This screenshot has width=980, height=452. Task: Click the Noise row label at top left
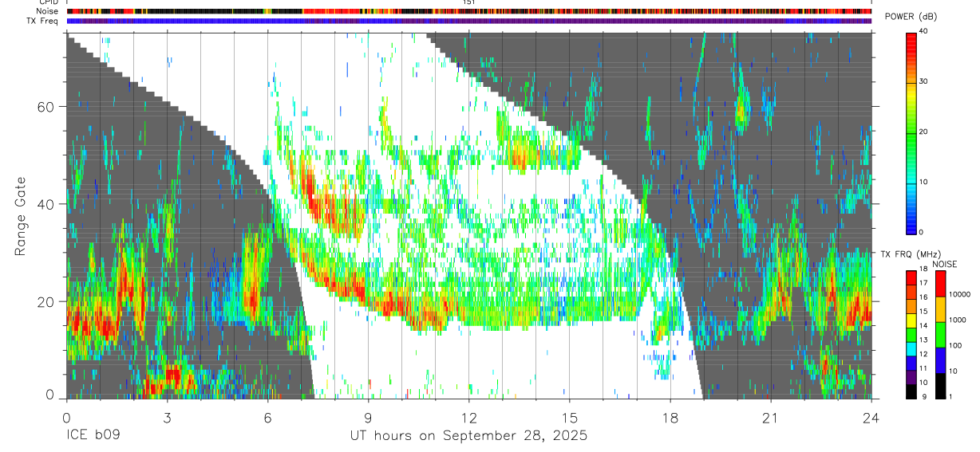tap(47, 11)
